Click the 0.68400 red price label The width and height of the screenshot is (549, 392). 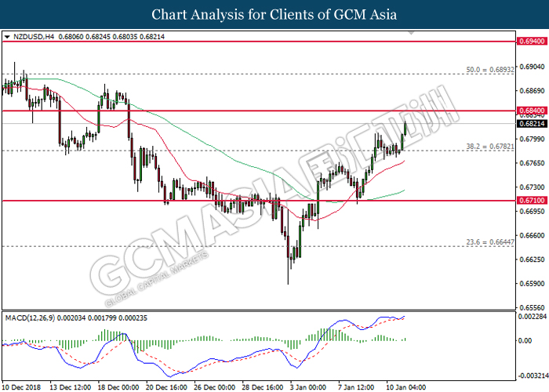tap(532, 111)
